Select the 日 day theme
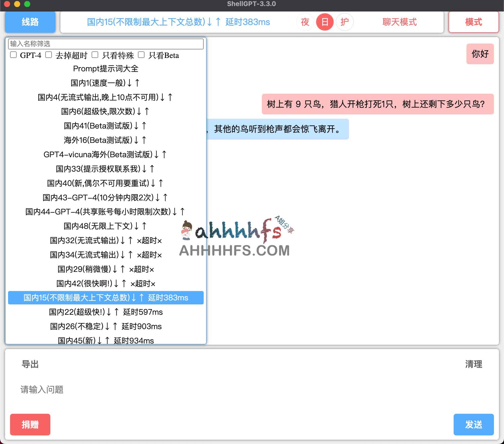504x444 pixels. [x=325, y=22]
